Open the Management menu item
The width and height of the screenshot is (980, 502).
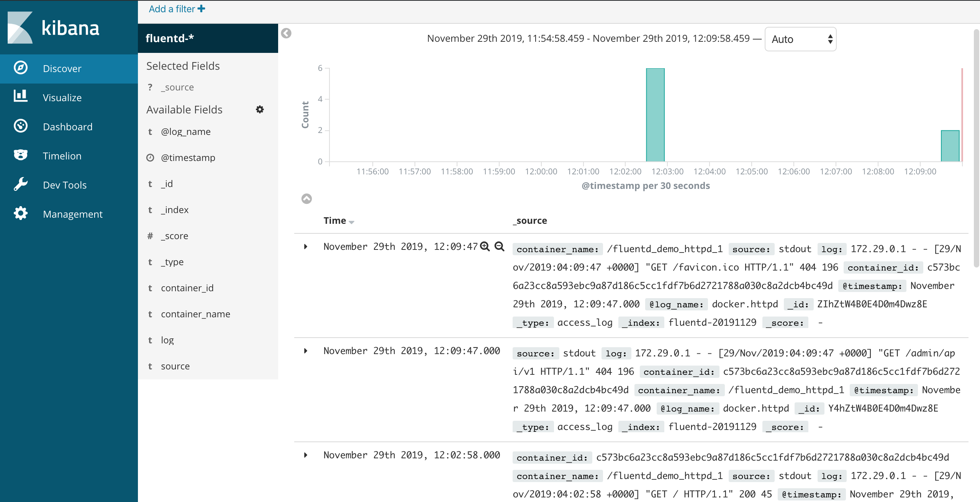coord(72,214)
